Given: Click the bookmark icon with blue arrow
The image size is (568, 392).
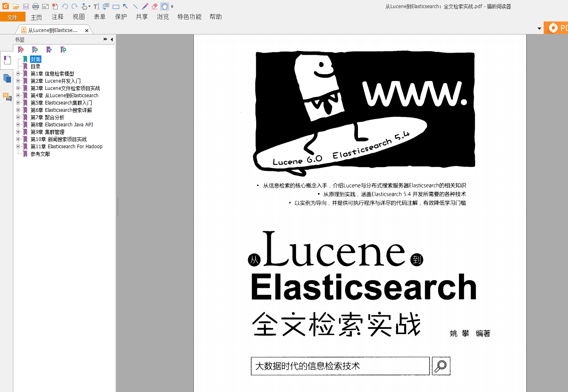Looking at the screenshot, I should click(x=49, y=50).
